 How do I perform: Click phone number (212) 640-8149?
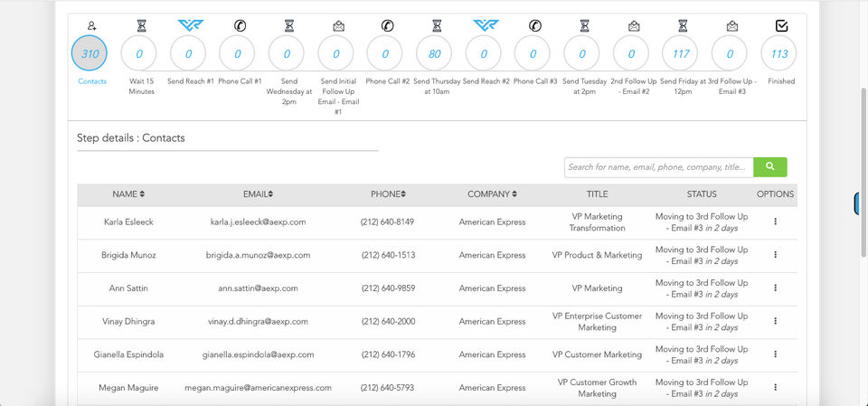(388, 222)
